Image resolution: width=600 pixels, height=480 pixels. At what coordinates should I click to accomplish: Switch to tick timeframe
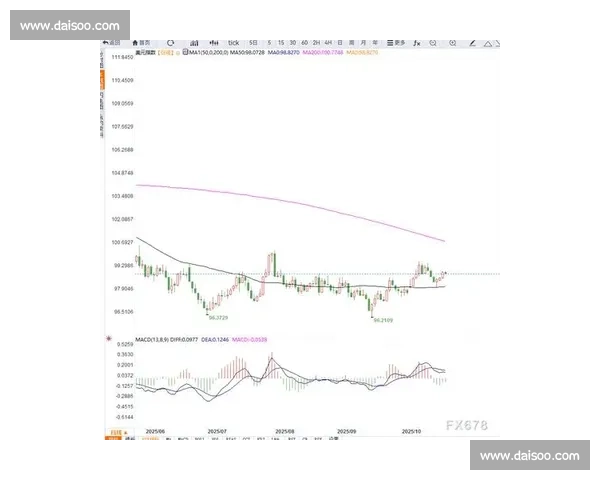click(234, 43)
